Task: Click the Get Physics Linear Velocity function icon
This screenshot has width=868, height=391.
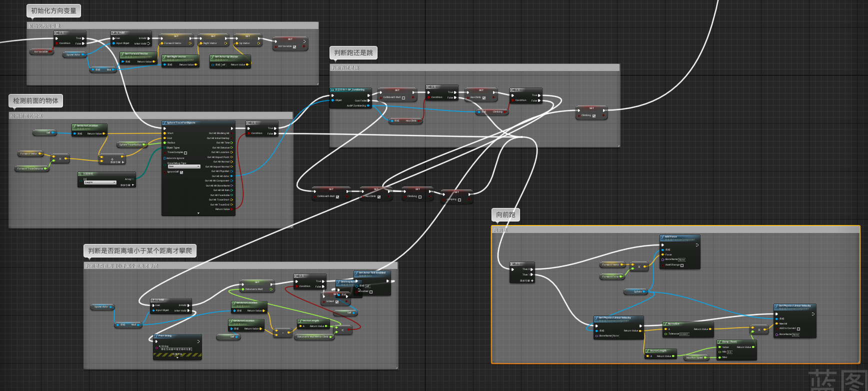Action: tap(596, 318)
